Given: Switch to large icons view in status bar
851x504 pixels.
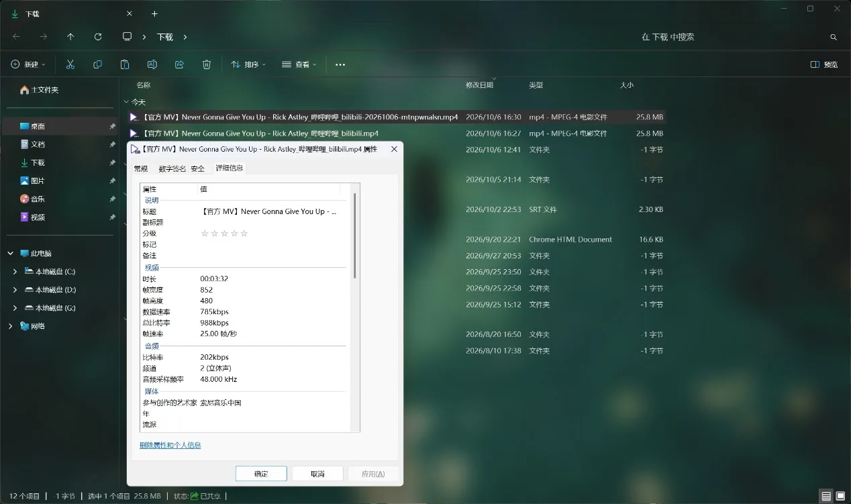Looking at the screenshot, I should pyautogui.click(x=840, y=496).
